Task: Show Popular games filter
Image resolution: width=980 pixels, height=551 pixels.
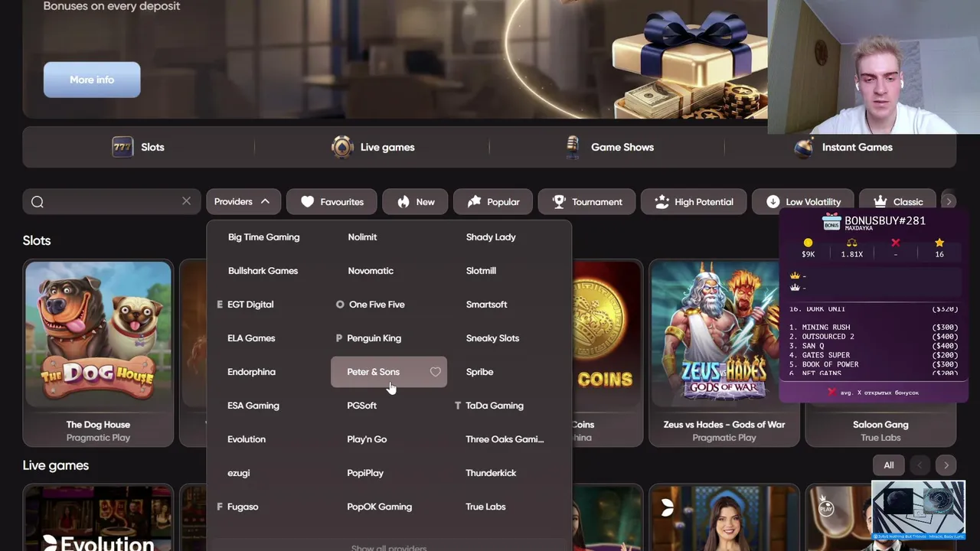Action: tap(493, 202)
